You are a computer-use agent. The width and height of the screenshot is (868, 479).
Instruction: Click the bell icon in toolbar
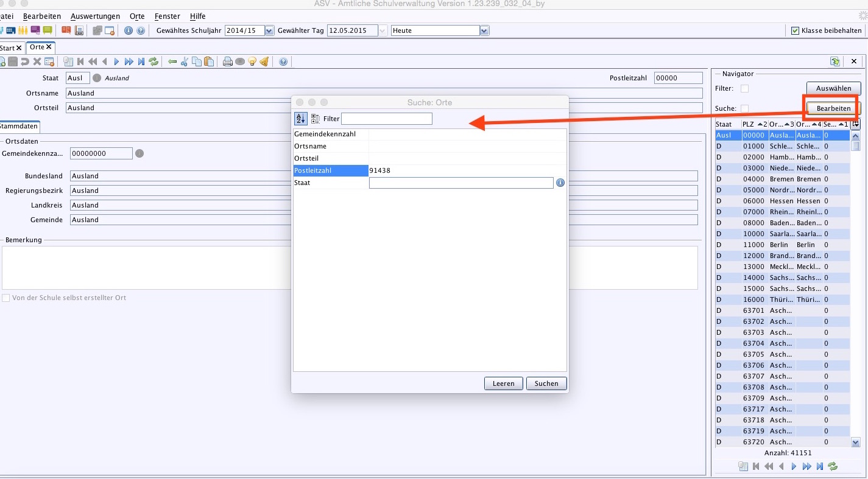(x=264, y=61)
